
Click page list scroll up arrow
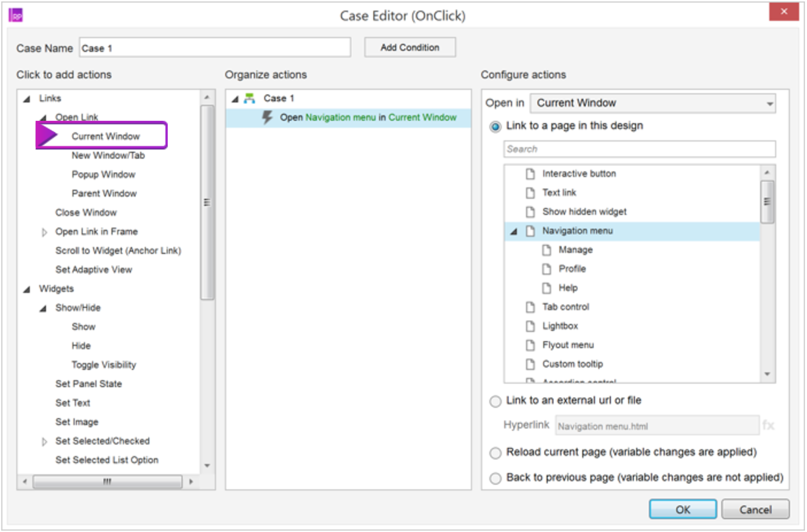(x=767, y=172)
